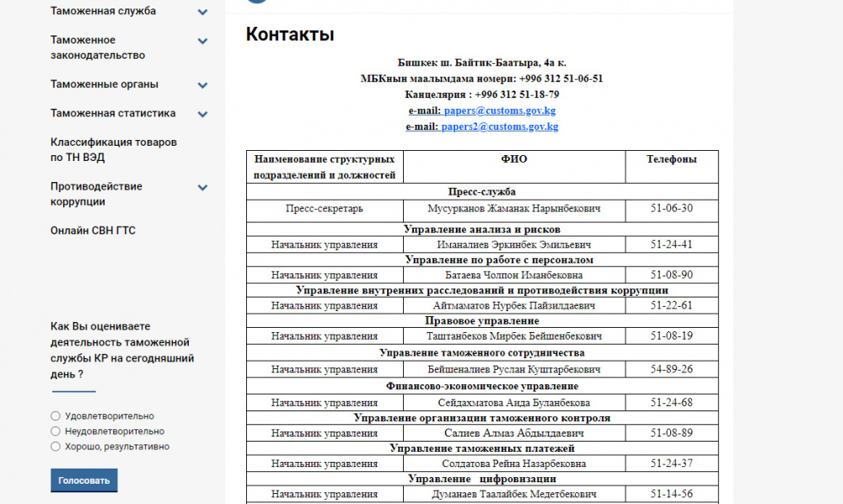
Task: Select the Удовлетворительно radio option
Action: (x=56, y=416)
